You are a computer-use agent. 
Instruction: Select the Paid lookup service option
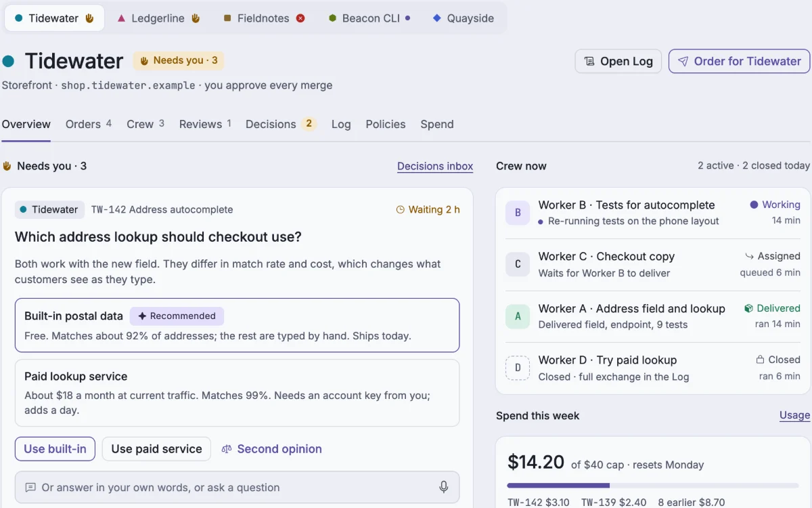pyautogui.click(x=237, y=393)
